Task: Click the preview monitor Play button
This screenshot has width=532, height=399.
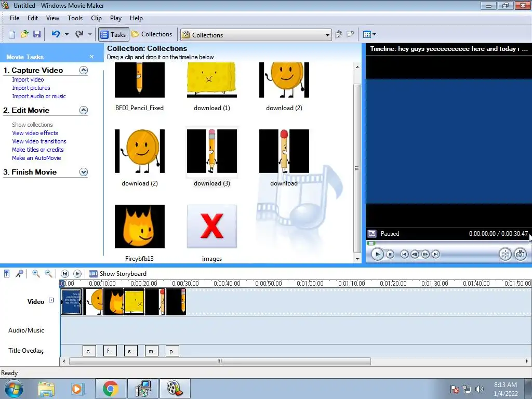Action: [377, 254]
